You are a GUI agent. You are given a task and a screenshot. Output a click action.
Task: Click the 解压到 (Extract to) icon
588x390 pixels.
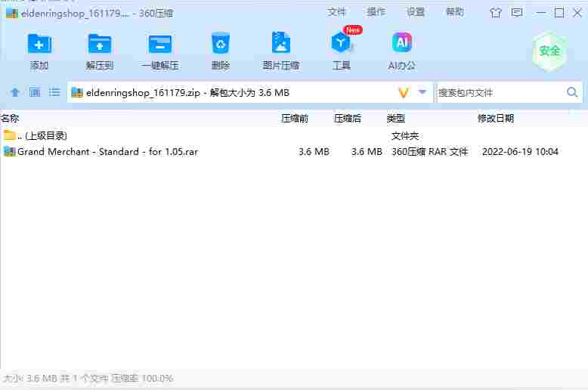click(x=99, y=44)
